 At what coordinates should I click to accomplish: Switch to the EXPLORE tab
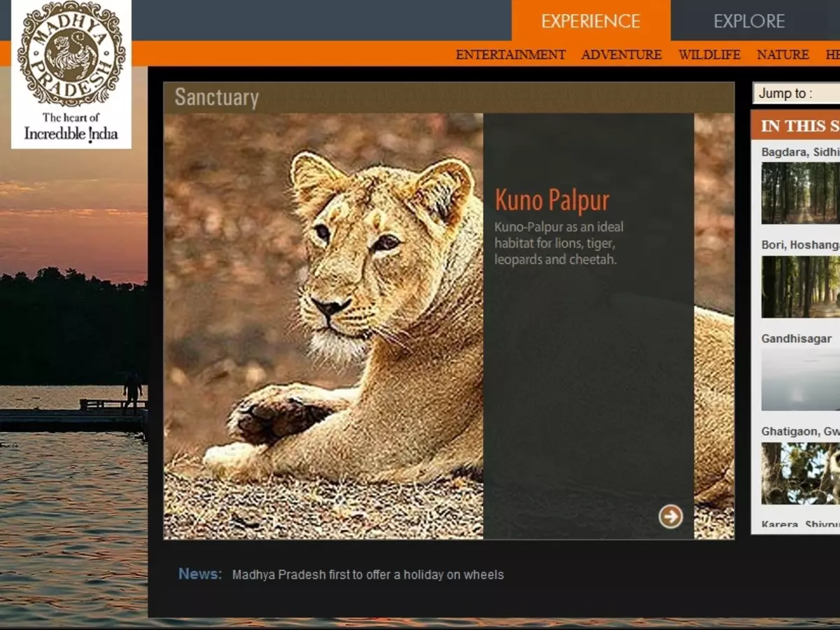pyautogui.click(x=750, y=21)
